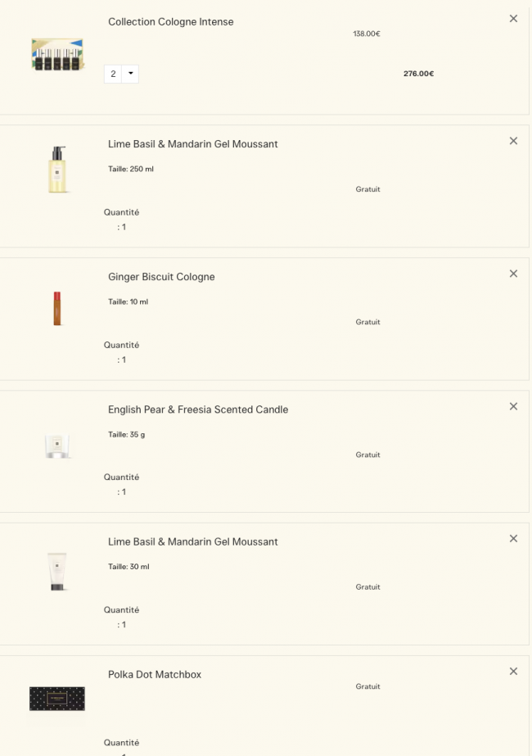This screenshot has width=532, height=756.
Task: Open Collection Cologne Intense product title link
Action: [170, 22]
